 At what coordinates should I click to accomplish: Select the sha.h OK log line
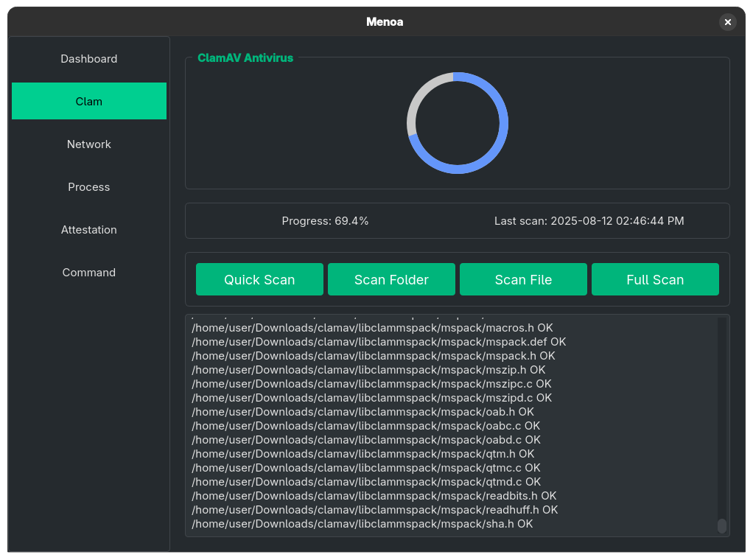pyautogui.click(x=362, y=523)
